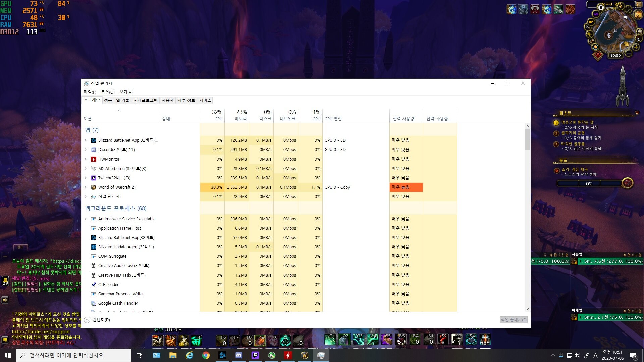Click the World of Warcraft process icon
644x362 pixels.
(94, 187)
